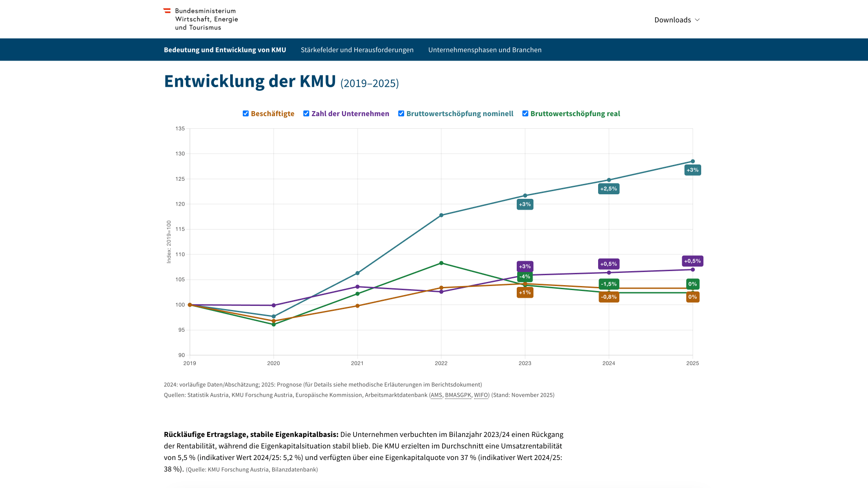Click the Quelle: KMU Forschung Austria, Bilanzdatenbank note
The width and height of the screenshot is (868, 488).
coord(252,469)
